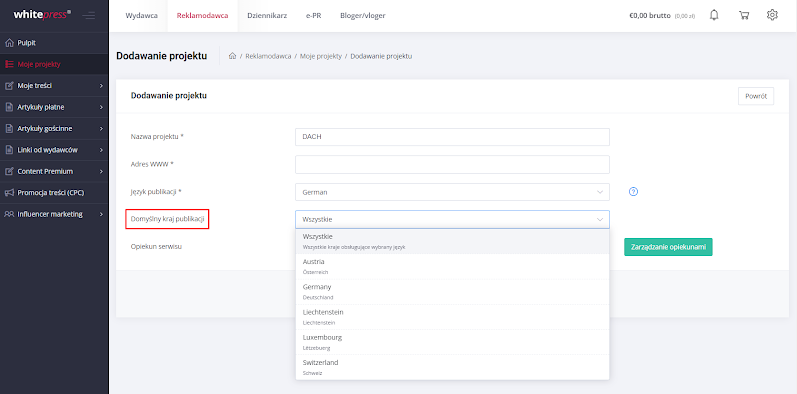Collapse sidebar with the hamburger menu icon
The image size is (797, 394).
pyautogui.click(x=89, y=15)
